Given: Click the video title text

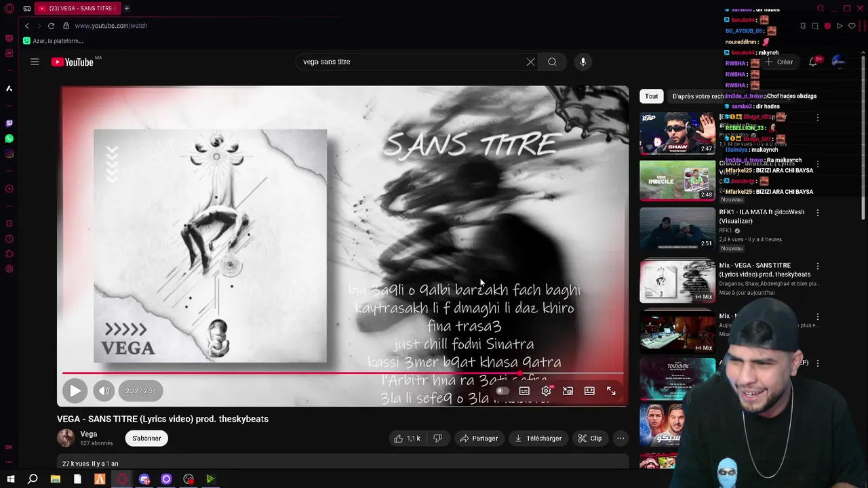Looking at the screenshot, I should click(163, 419).
